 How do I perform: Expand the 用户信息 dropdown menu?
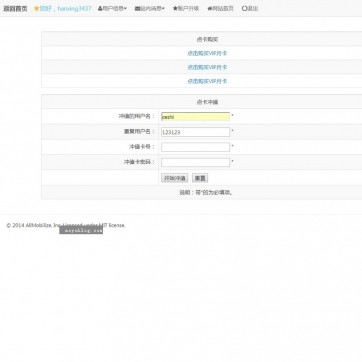112,9
